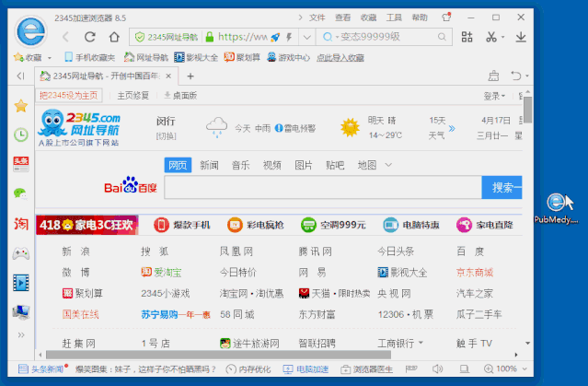This screenshot has height=386, width=588.
Task: Open the 京东商城 link
Action: pyautogui.click(x=475, y=273)
